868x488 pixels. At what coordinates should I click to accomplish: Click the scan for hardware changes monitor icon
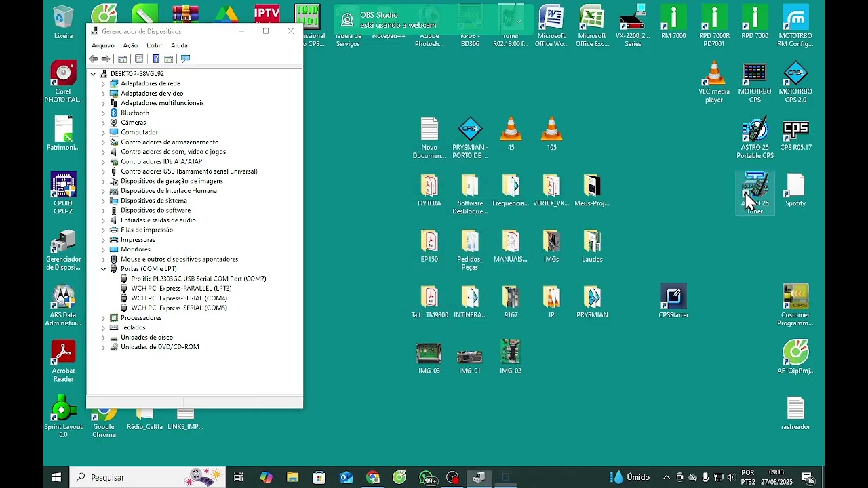pos(185,59)
